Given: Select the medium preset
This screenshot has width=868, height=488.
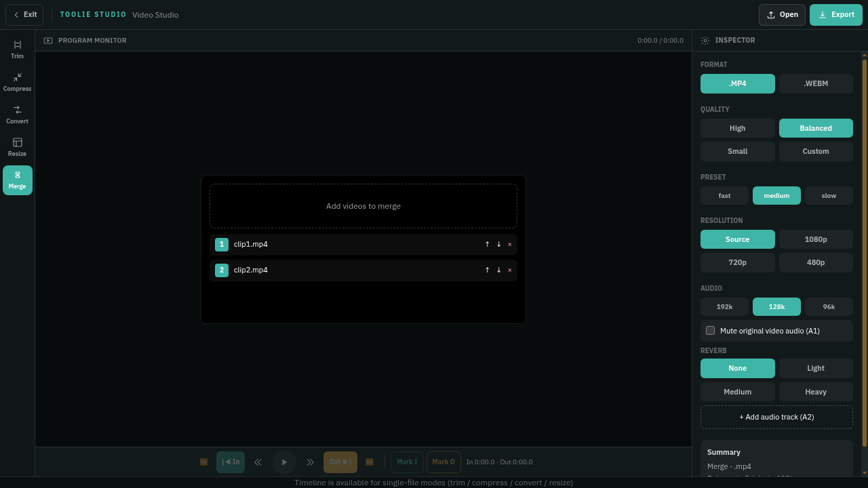Looking at the screenshot, I should [x=776, y=195].
